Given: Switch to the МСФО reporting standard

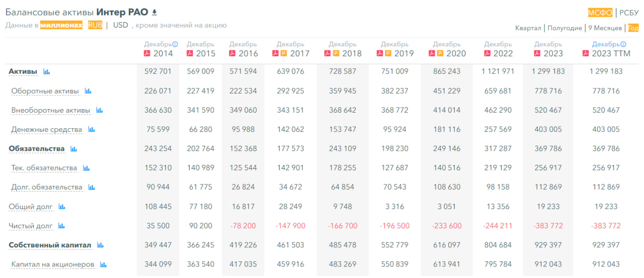Looking at the screenshot, I should click(x=600, y=13).
